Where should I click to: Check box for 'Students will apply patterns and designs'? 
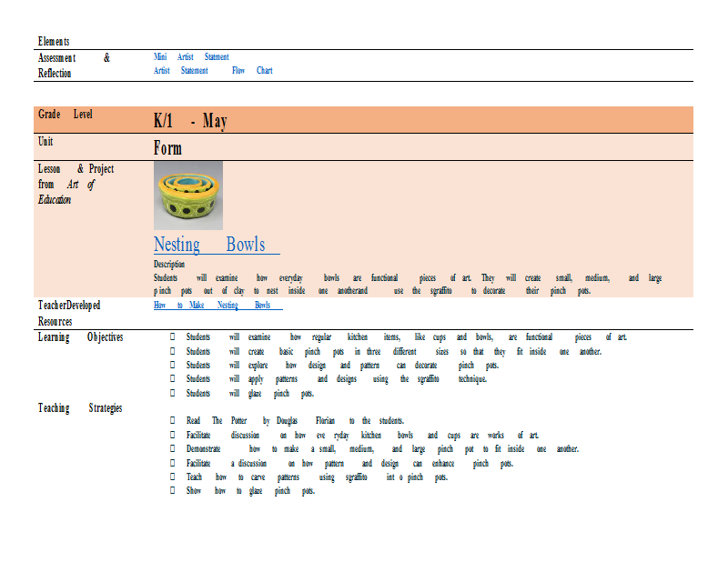tap(172, 378)
